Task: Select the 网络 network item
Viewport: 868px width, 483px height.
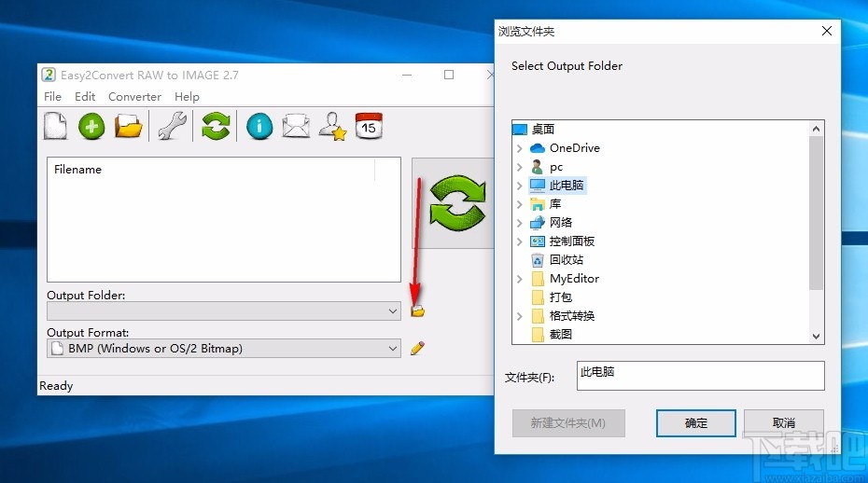Action: [561, 223]
